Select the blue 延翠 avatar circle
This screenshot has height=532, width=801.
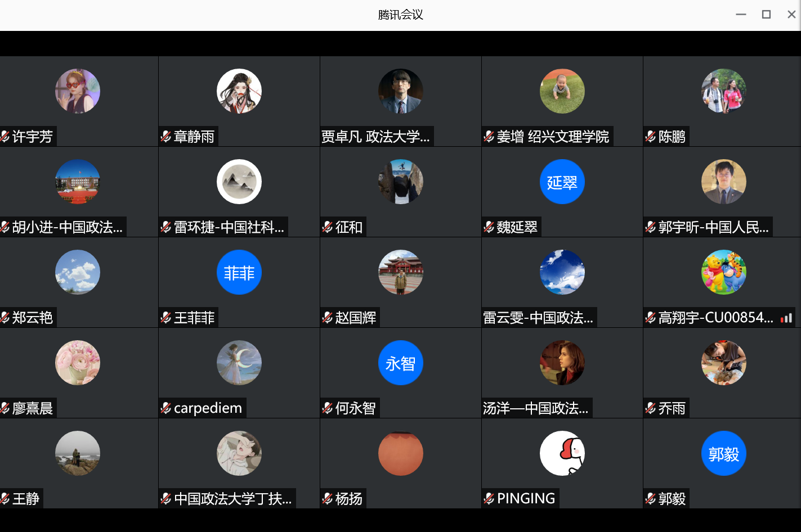562,182
